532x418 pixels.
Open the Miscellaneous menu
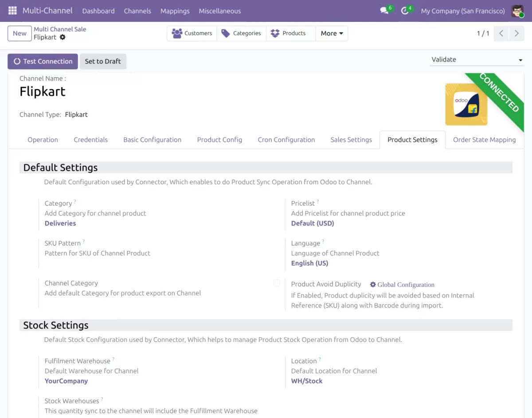220,11
